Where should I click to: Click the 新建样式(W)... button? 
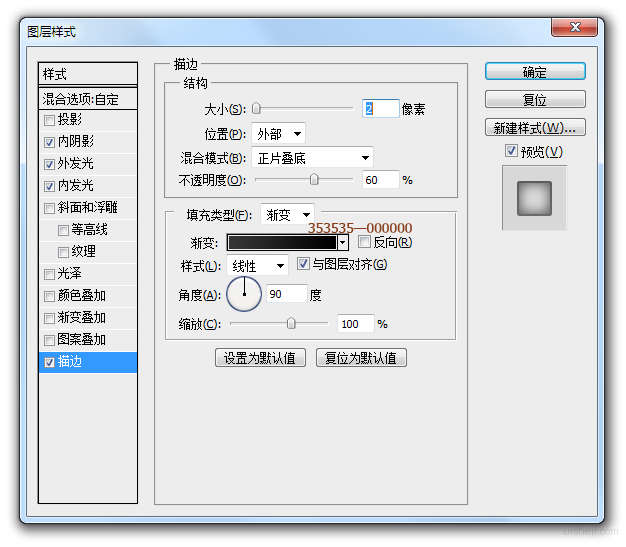point(535,127)
